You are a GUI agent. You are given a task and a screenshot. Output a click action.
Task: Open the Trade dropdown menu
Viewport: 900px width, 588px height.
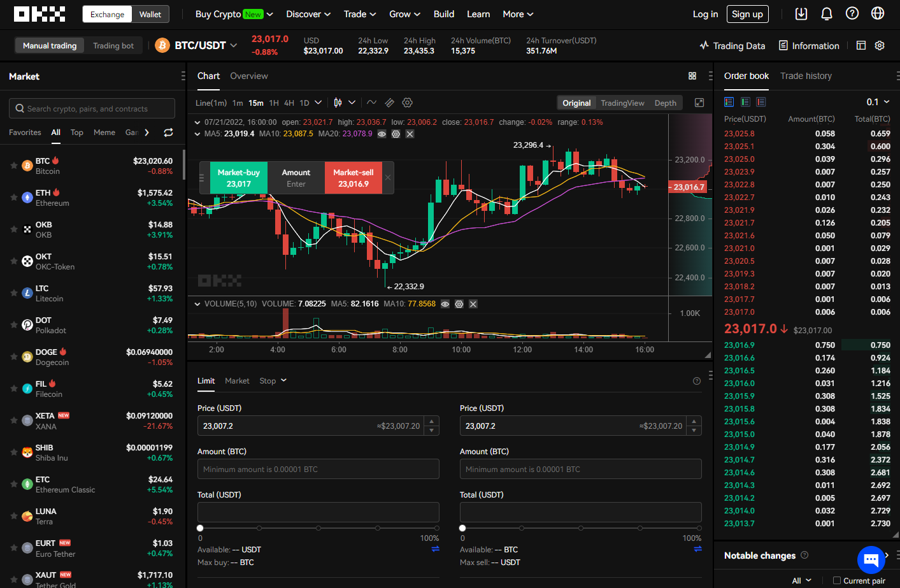pos(360,14)
